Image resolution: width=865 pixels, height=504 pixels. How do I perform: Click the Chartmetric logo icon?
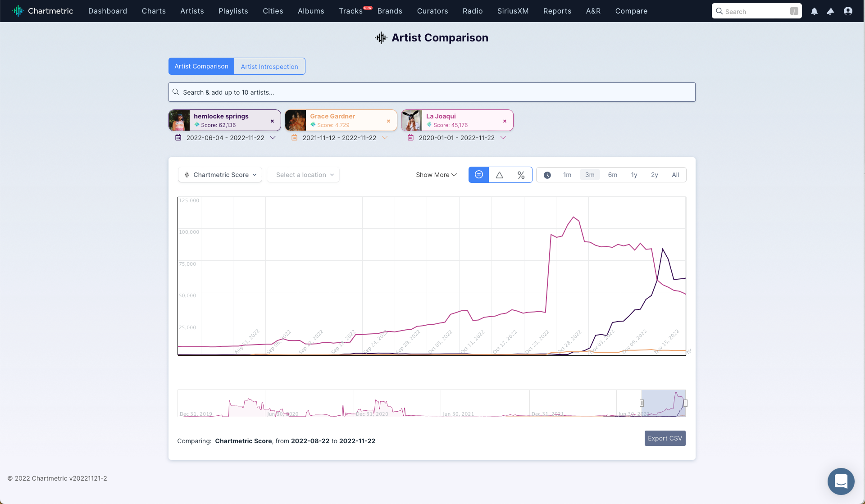click(18, 11)
